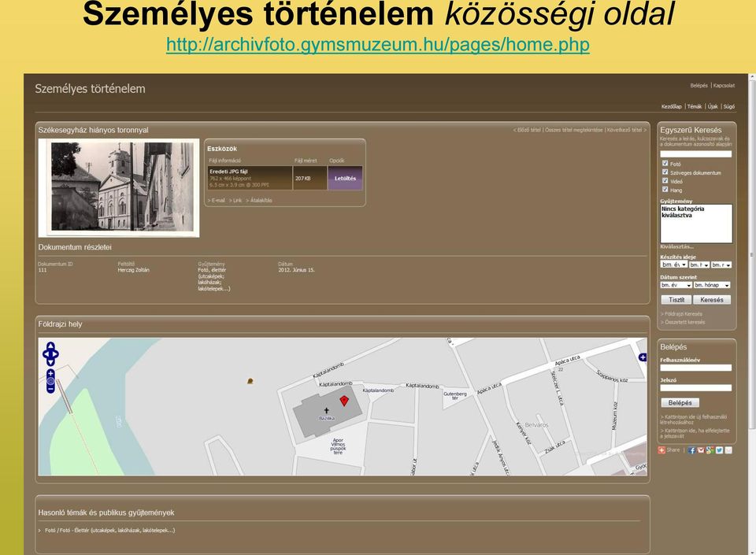The height and width of the screenshot is (555, 756).
Task: Click the new user registration link
Action: coord(694,419)
